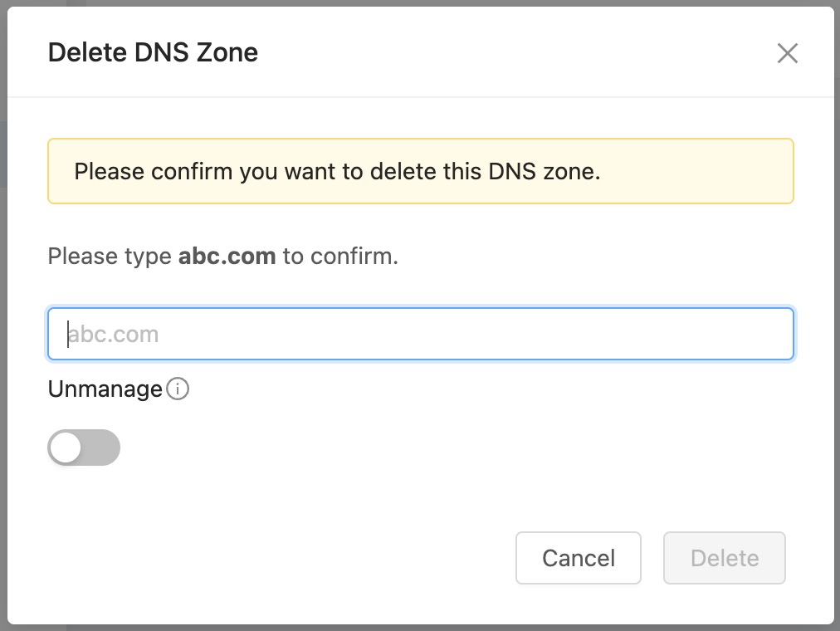Open the tooltip icon beside Unmanage

coord(178,389)
